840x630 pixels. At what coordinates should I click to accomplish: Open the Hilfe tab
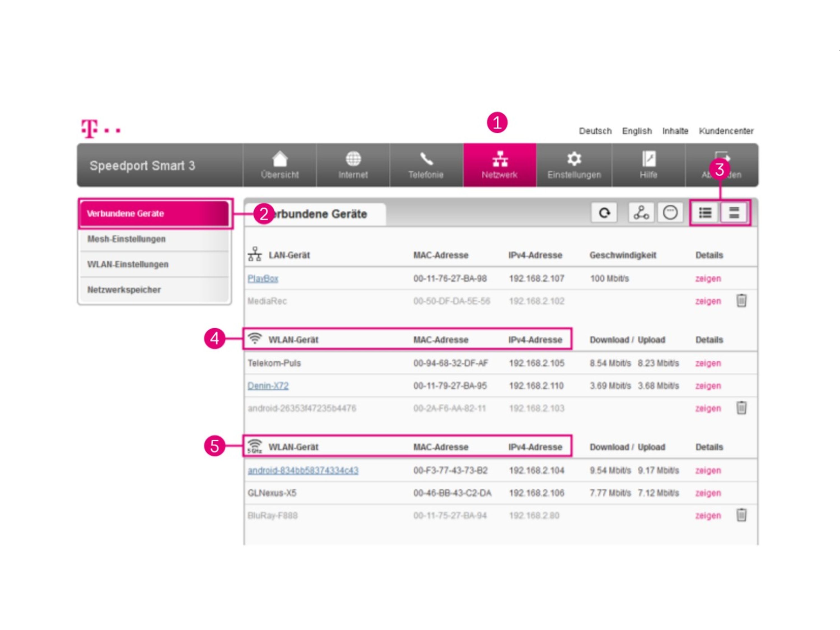pos(648,165)
